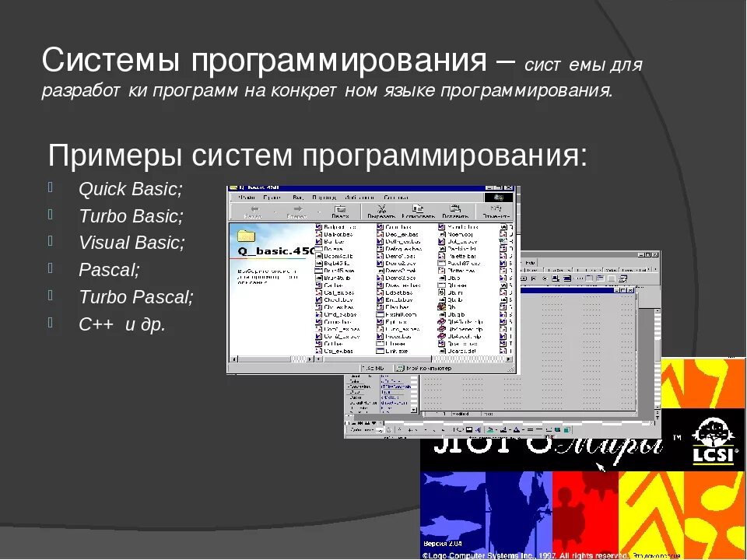The height and width of the screenshot is (560, 747).
Task: Click Мой компьютер in the Explorer status bar
Action: tap(424, 368)
